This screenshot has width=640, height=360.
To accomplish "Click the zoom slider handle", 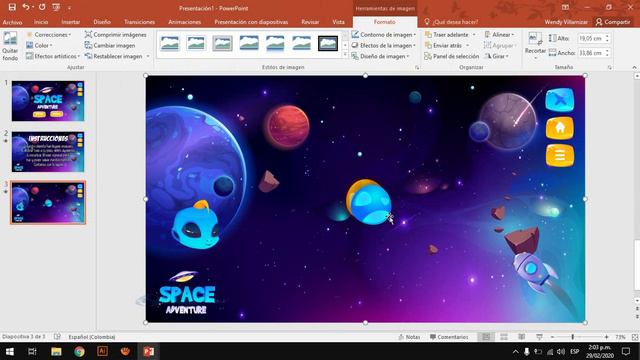I will (x=573, y=337).
